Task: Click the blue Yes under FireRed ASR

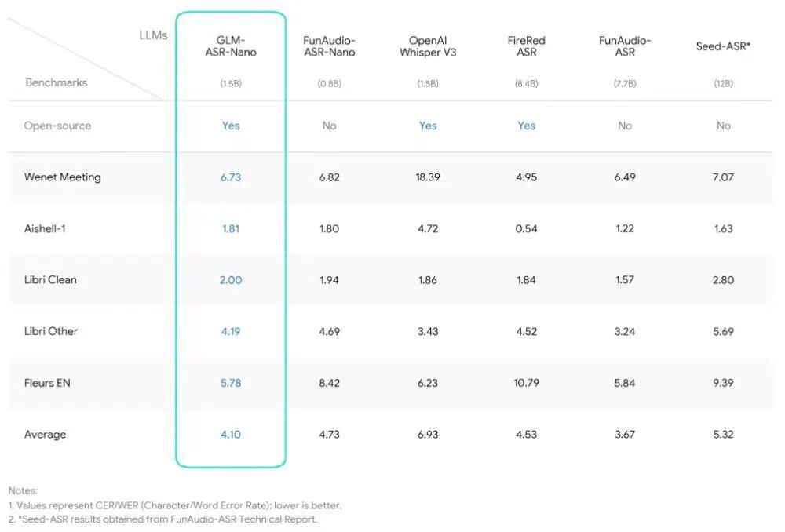Action: (526, 126)
